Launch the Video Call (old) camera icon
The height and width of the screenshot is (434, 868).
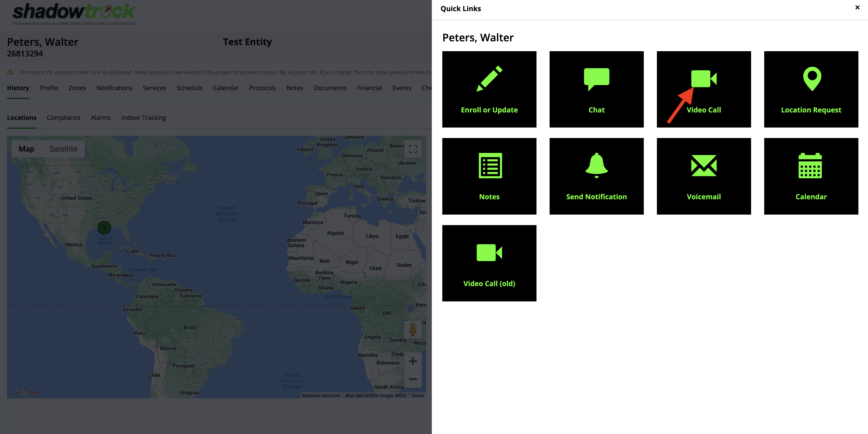pos(489,253)
